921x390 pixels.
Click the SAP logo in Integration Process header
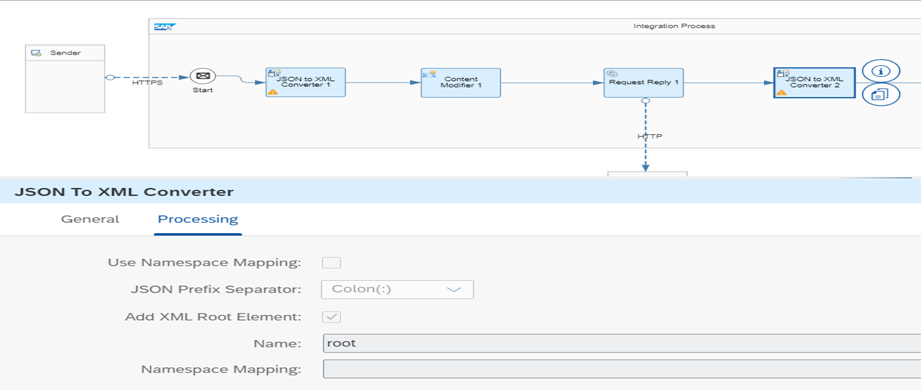point(162,26)
